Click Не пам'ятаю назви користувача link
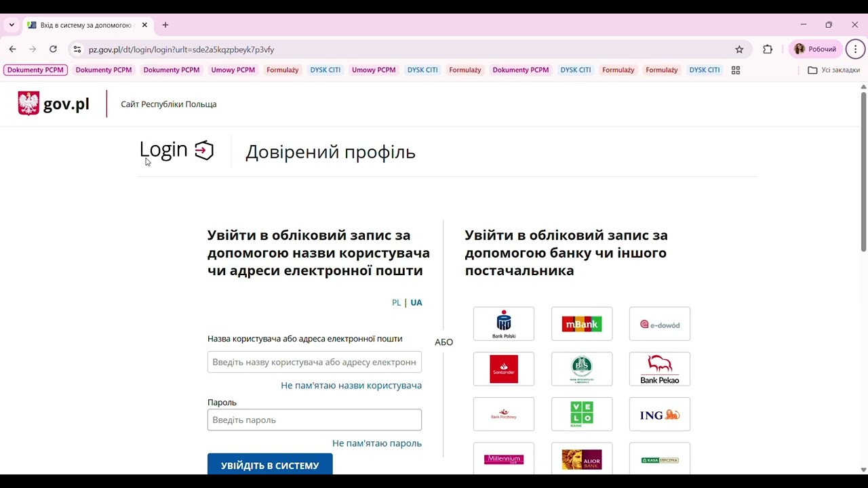This screenshot has width=868, height=488. pos(351,385)
